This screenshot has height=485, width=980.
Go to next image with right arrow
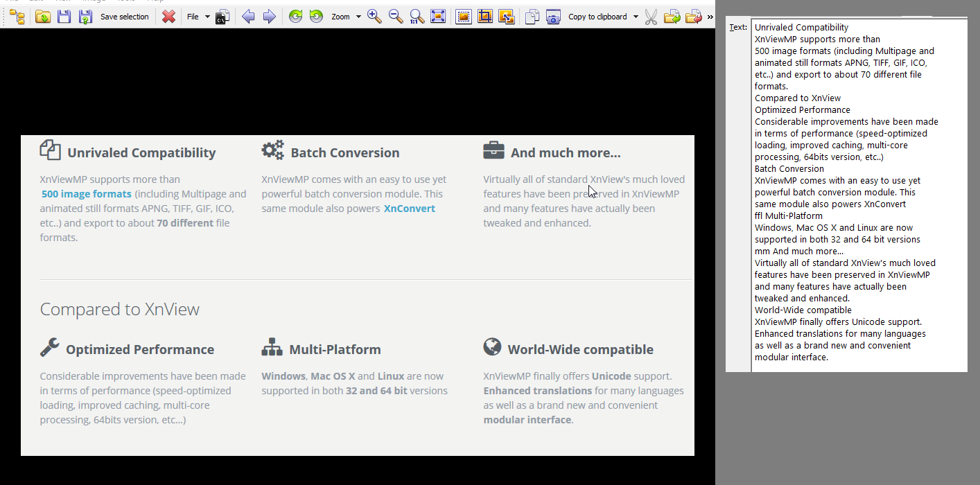[x=269, y=17]
